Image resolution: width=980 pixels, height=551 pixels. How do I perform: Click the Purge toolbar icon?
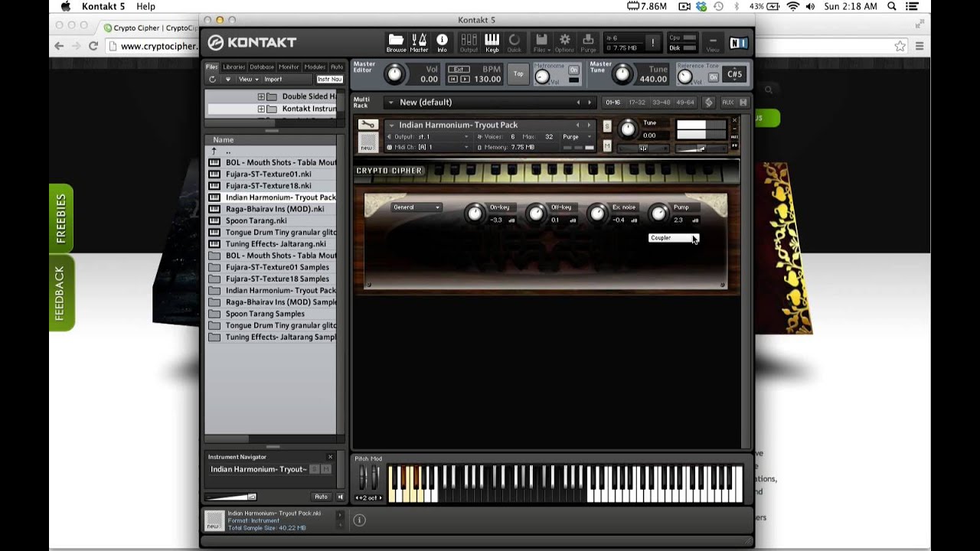click(588, 43)
